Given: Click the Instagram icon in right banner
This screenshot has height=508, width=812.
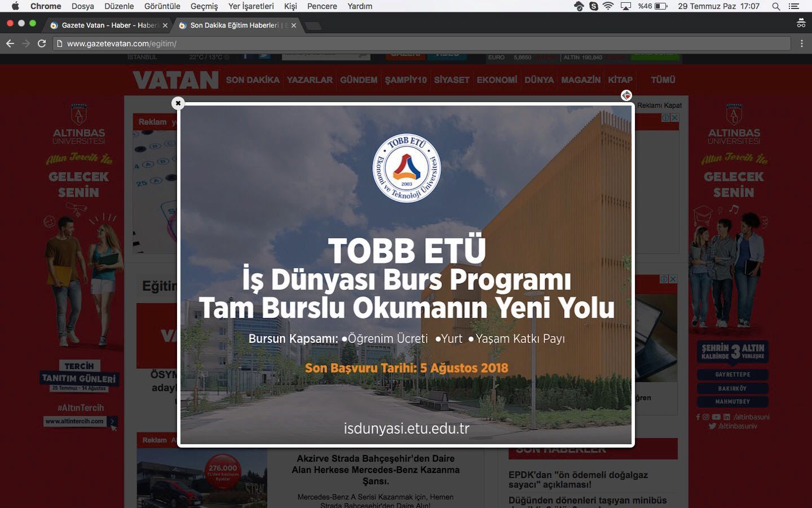Looking at the screenshot, I should click(706, 417).
